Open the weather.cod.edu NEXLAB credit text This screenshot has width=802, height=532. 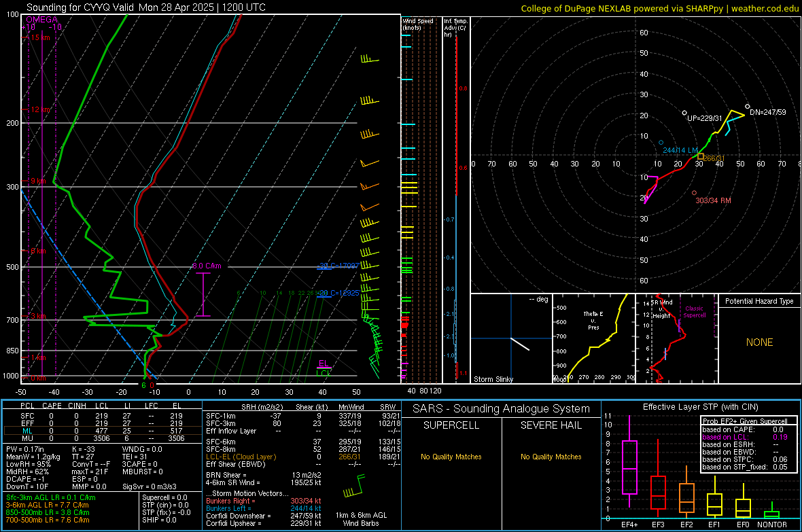pos(659,8)
